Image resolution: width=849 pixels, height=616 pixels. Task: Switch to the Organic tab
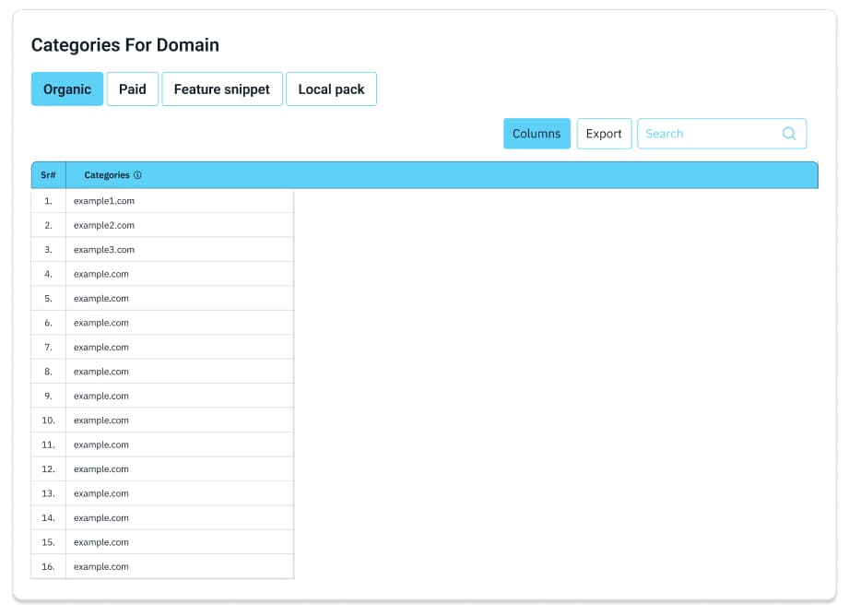tap(67, 89)
